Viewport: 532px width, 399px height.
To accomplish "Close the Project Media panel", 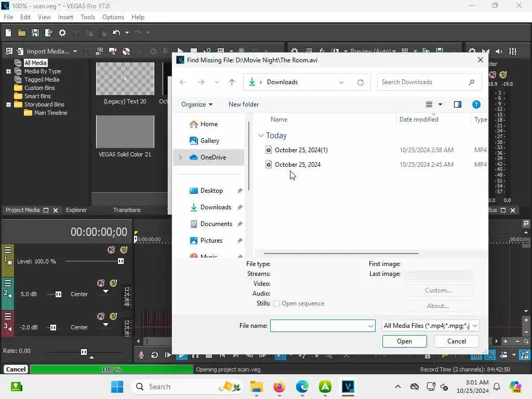I will point(56,210).
